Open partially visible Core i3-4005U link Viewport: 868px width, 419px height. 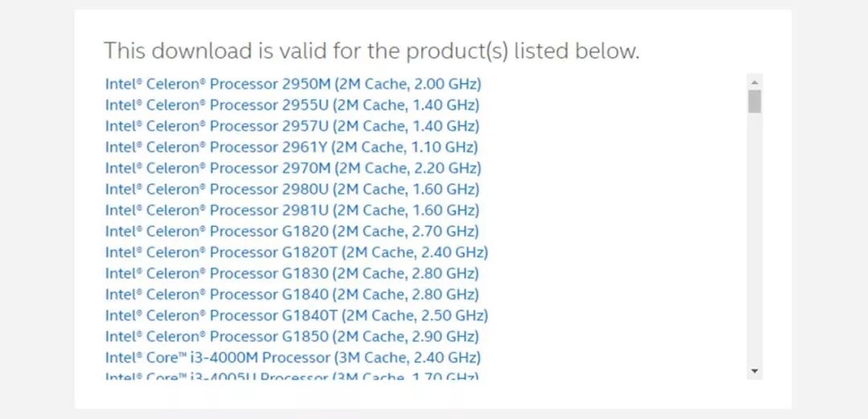pyautogui.click(x=293, y=376)
